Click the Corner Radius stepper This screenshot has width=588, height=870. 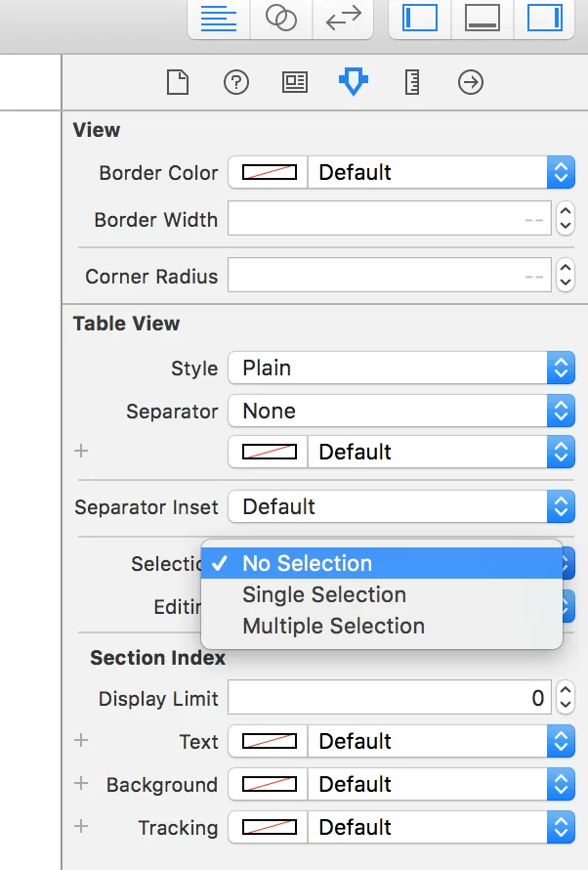(566, 277)
